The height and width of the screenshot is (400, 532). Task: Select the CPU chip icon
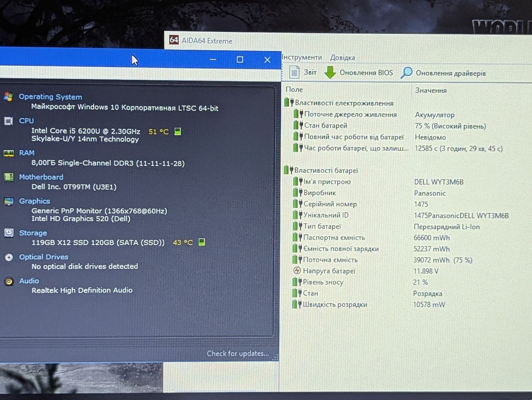click(x=8, y=121)
